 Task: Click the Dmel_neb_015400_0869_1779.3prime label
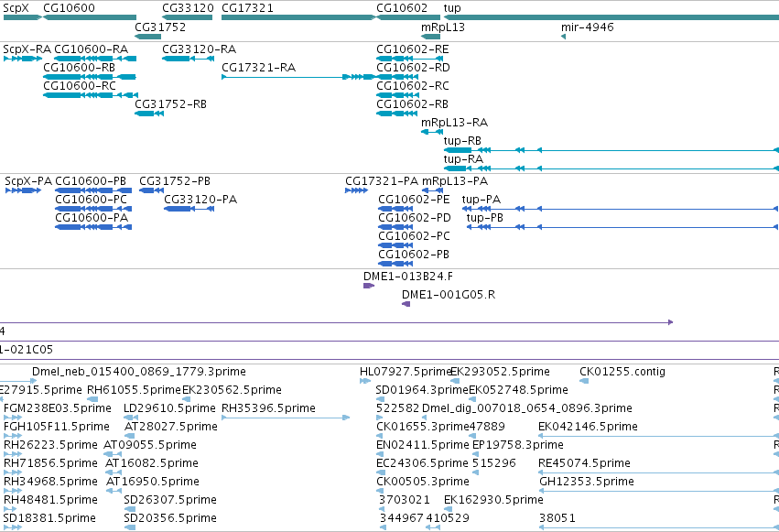[x=139, y=372]
